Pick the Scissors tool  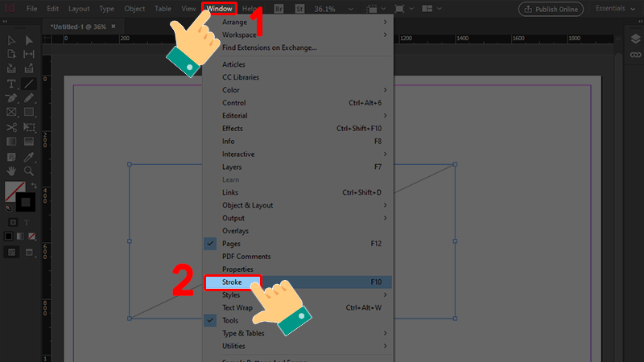click(x=11, y=127)
